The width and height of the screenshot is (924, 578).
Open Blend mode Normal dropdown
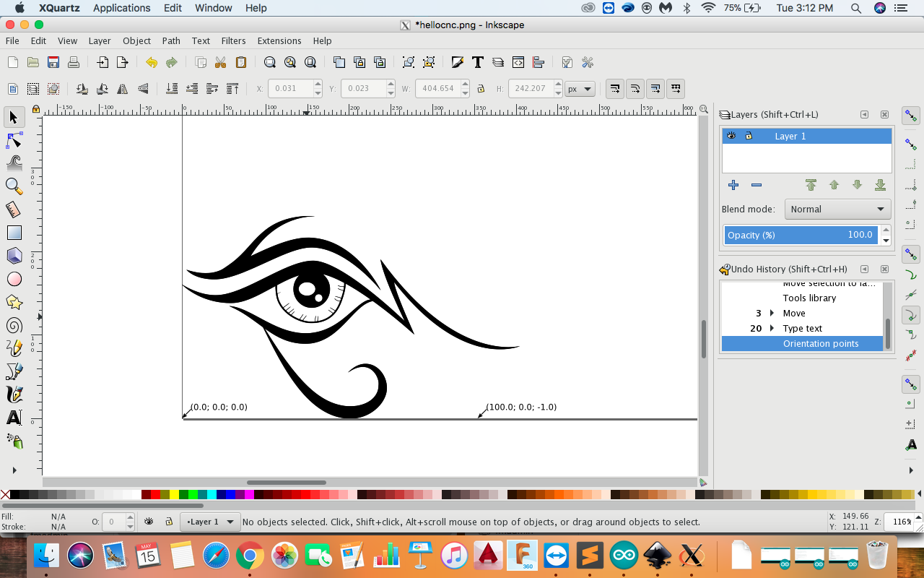click(x=837, y=209)
